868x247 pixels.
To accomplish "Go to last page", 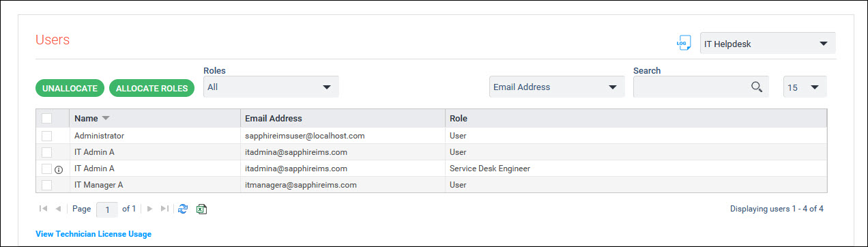I will 164,209.
